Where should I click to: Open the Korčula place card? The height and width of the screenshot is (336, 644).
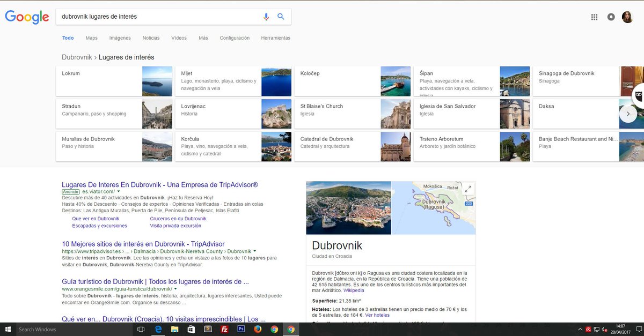233,146
